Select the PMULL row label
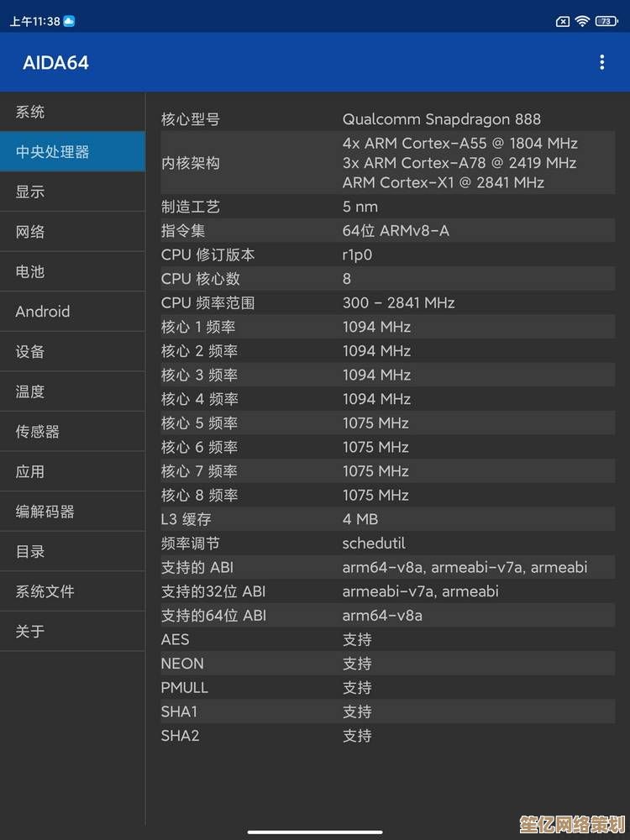Screen dimensions: 630x840 (184, 687)
